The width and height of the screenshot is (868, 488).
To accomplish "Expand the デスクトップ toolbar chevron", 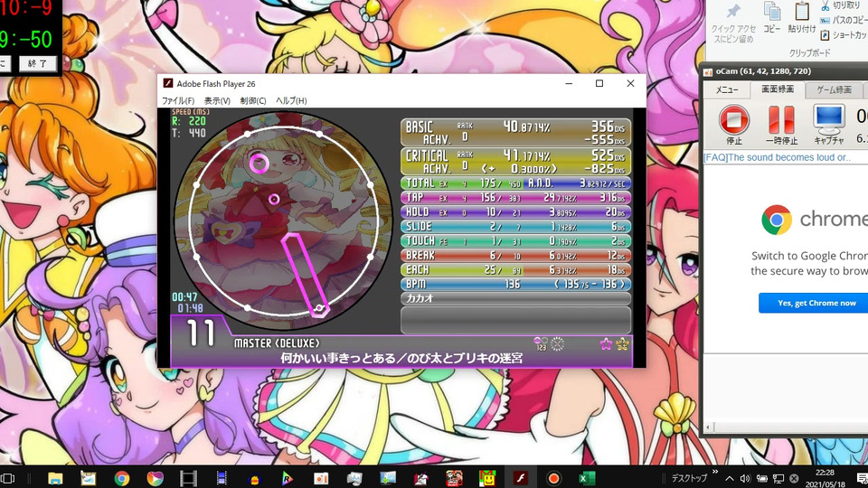I will pos(714,472).
